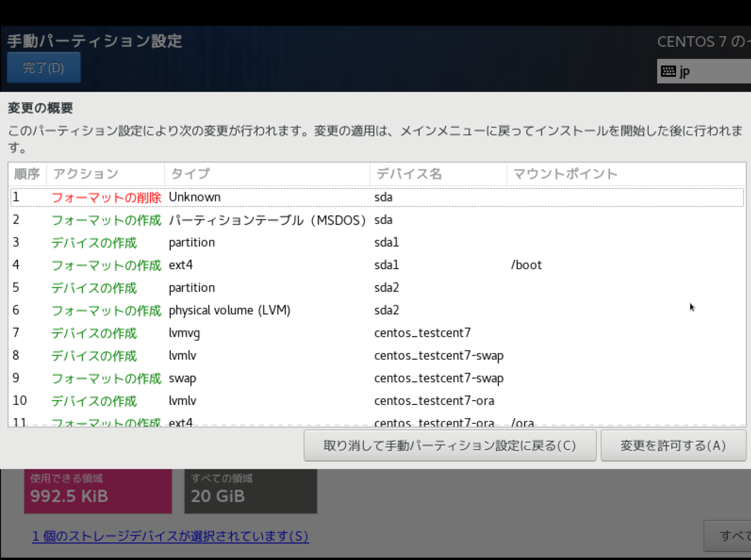Image resolution: width=751 pixels, height=560 pixels.
Task: Click 取り消して手動パーティション設定に戻る(C) to cancel
Action: (450, 445)
